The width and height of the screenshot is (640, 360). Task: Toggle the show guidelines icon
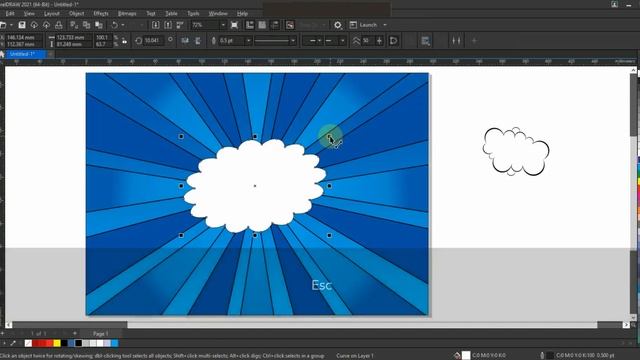pyautogui.click(x=275, y=25)
